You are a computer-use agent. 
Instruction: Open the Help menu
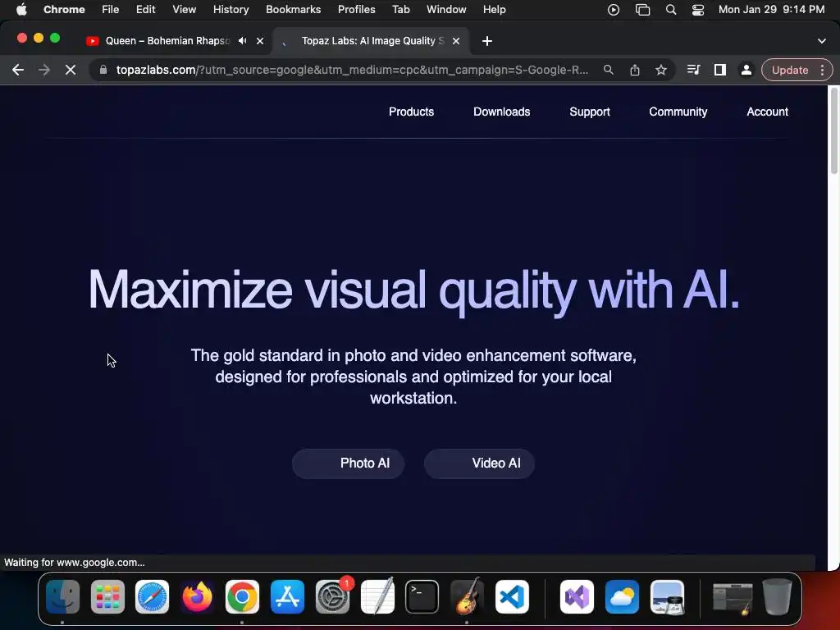(x=494, y=9)
